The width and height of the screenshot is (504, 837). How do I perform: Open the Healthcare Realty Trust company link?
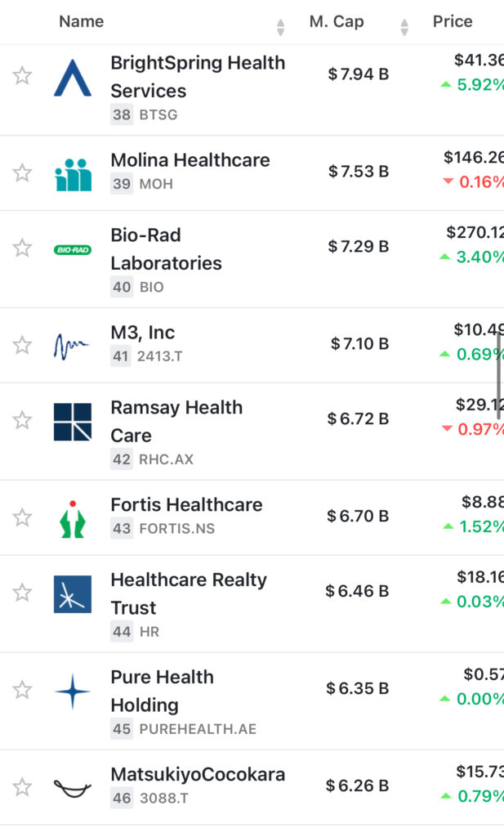(x=189, y=593)
